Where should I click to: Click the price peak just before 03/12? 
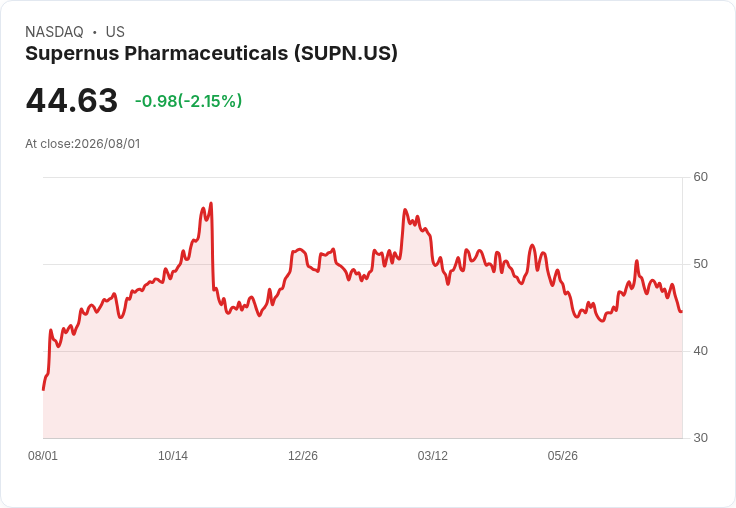point(405,210)
